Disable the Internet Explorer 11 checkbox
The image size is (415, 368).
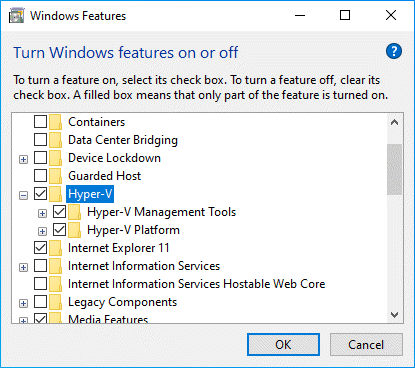[x=40, y=248]
